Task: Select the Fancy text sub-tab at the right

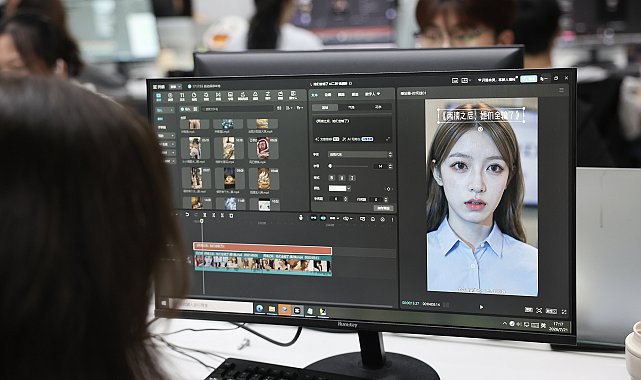Action: coord(378,107)
